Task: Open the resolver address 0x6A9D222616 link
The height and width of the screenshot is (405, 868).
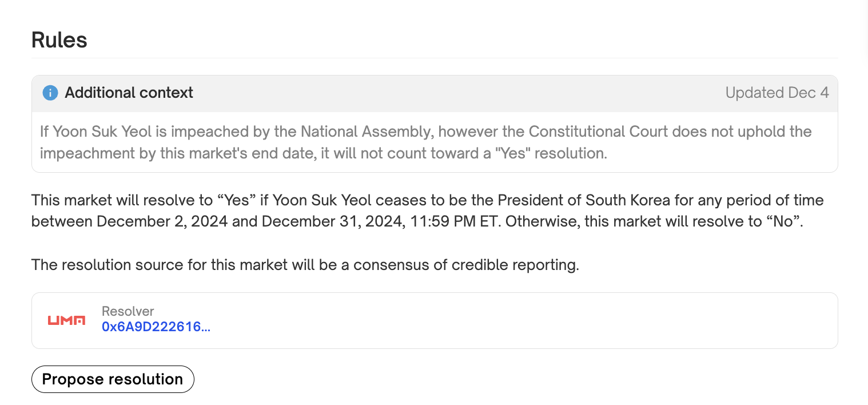Action: [156, 327]
